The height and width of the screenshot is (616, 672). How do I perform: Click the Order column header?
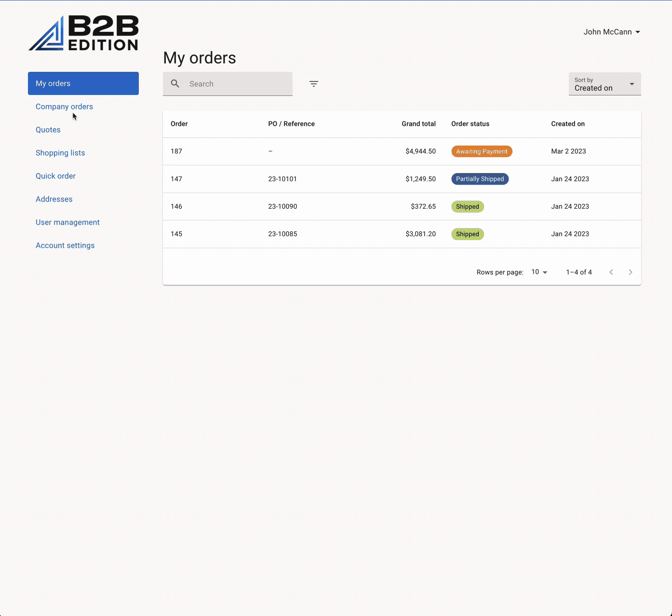179,124
